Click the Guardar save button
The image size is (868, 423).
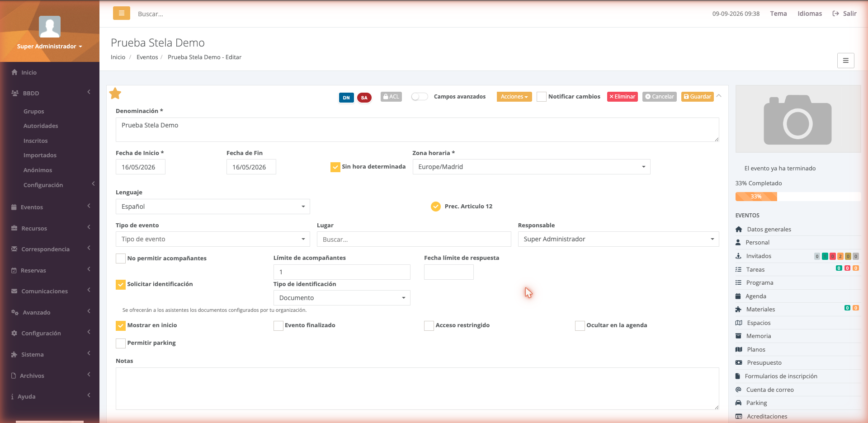click(x=697, y=97)
